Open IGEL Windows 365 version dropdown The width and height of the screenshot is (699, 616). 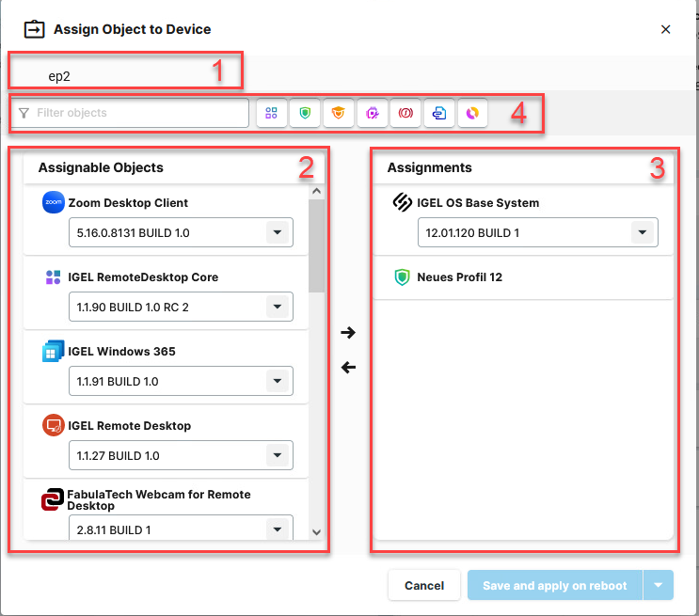[277, 381]
